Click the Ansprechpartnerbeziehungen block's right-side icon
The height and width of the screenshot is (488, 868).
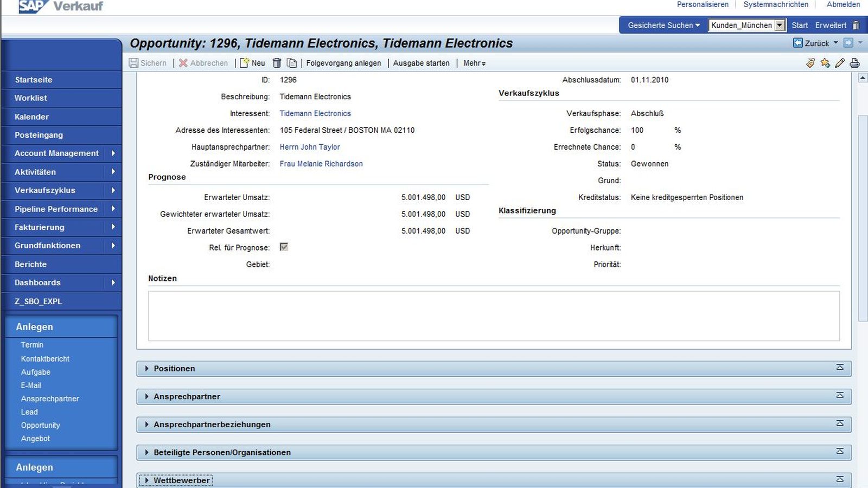(x=840, y=423)
